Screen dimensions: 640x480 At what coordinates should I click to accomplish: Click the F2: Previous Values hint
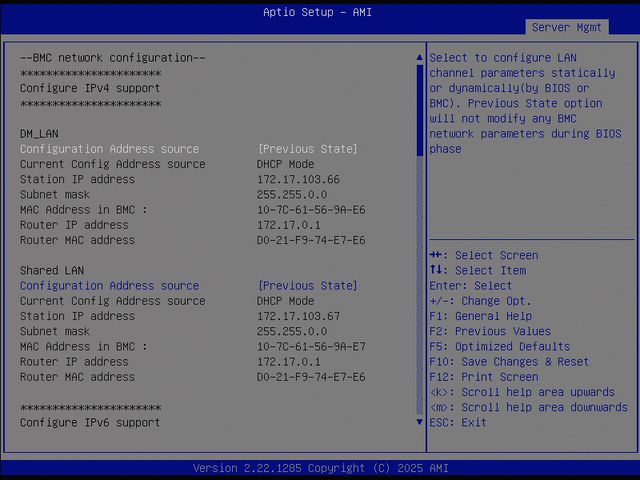[x=490, y=331]
